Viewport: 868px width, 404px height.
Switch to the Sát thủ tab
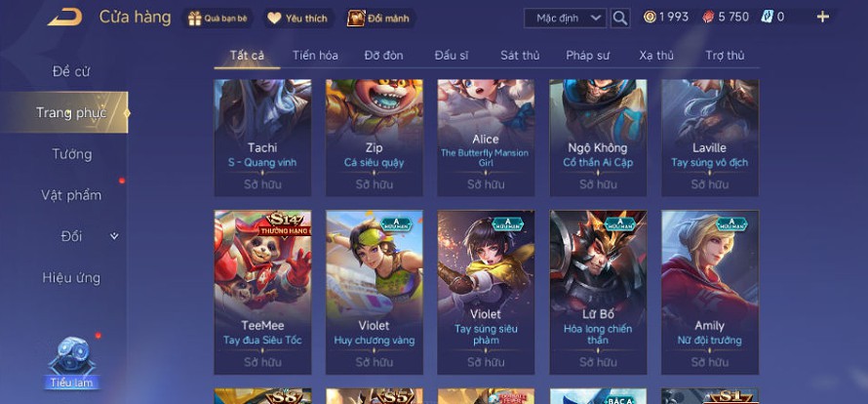pos(520,56)
